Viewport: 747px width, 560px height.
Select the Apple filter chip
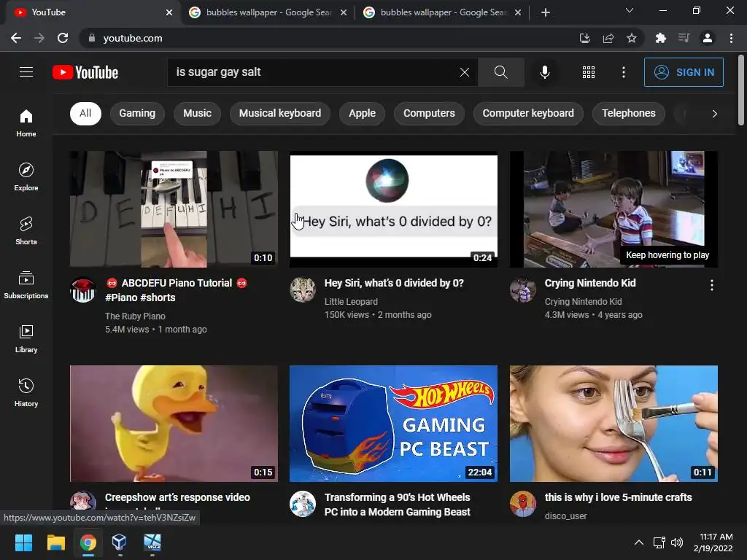[x=362, y=113]
